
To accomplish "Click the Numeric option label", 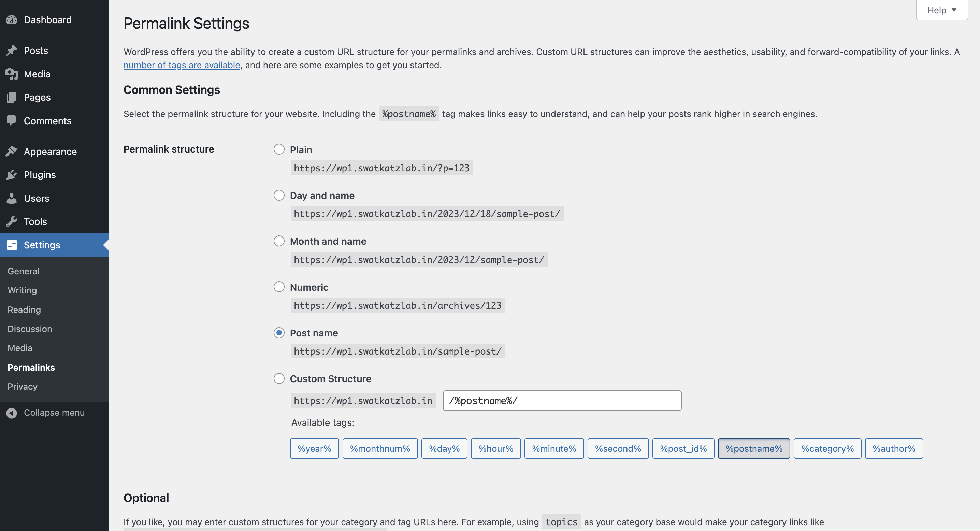I will [x=309, y=287].
